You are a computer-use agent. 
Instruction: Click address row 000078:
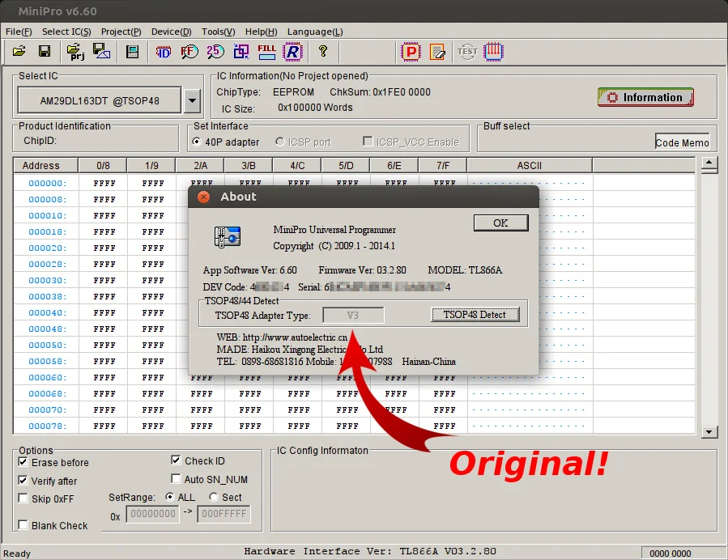[x=47, y=426]
